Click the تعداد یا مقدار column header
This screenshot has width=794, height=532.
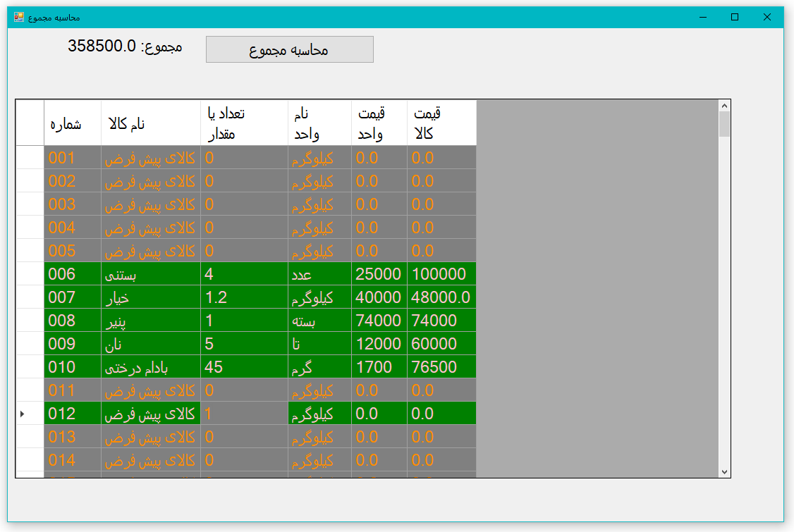tap(244, 123)
